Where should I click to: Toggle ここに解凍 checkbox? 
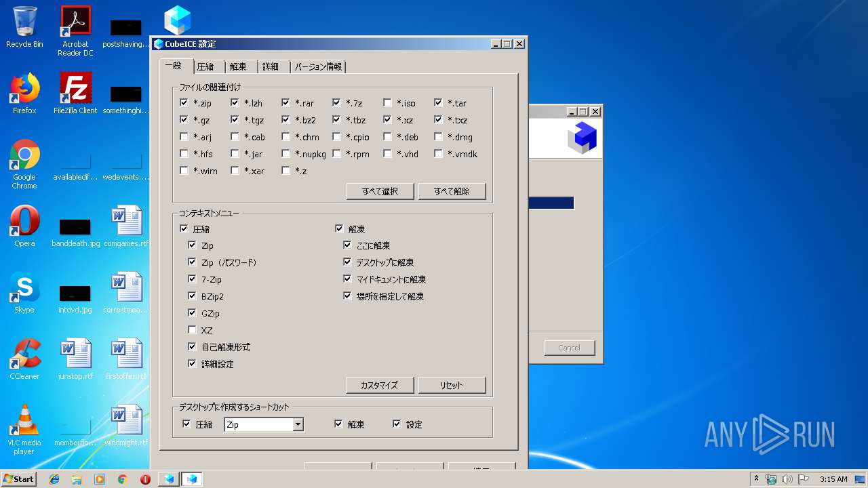[347, 245]
